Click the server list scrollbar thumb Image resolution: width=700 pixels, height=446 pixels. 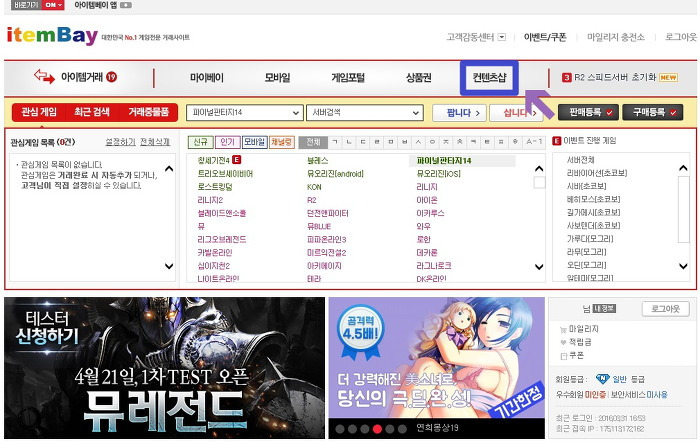(683, 209)
